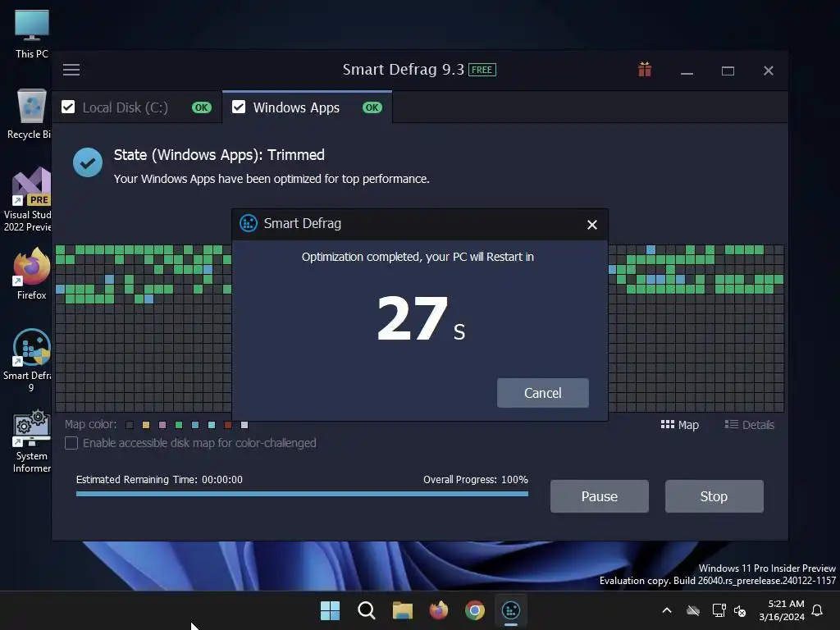
Task: Open File Explorer from taskbar
Action: point(402,610)
